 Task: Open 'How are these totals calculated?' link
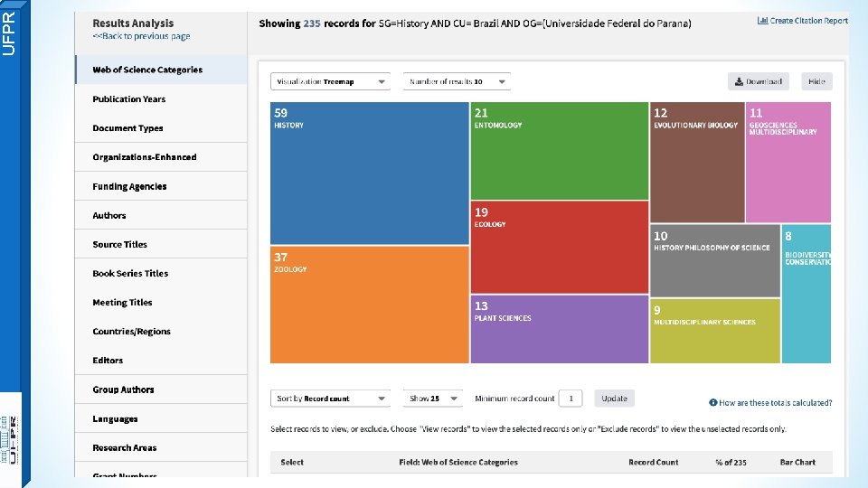[x=776, y=403]
